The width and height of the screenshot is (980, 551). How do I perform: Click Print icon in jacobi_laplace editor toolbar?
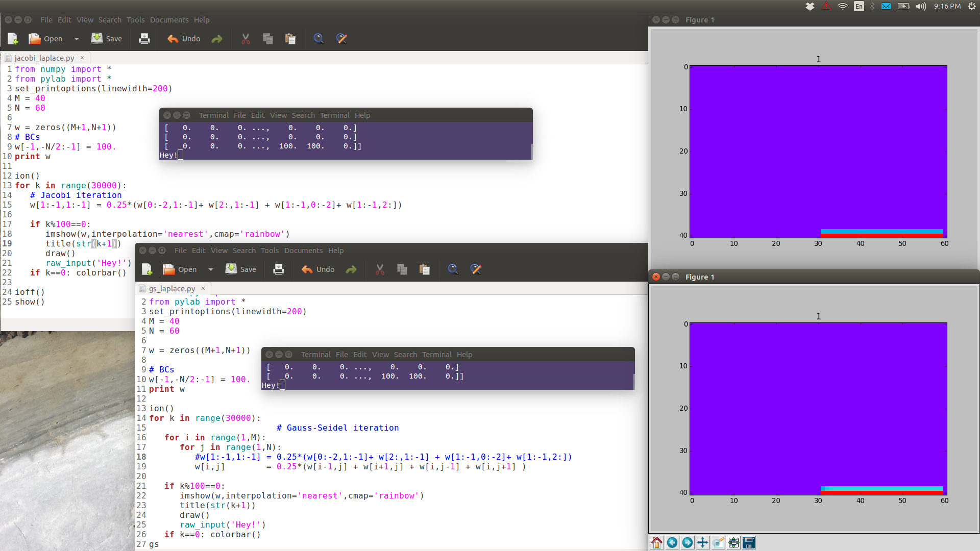click(x=144, y=39)
